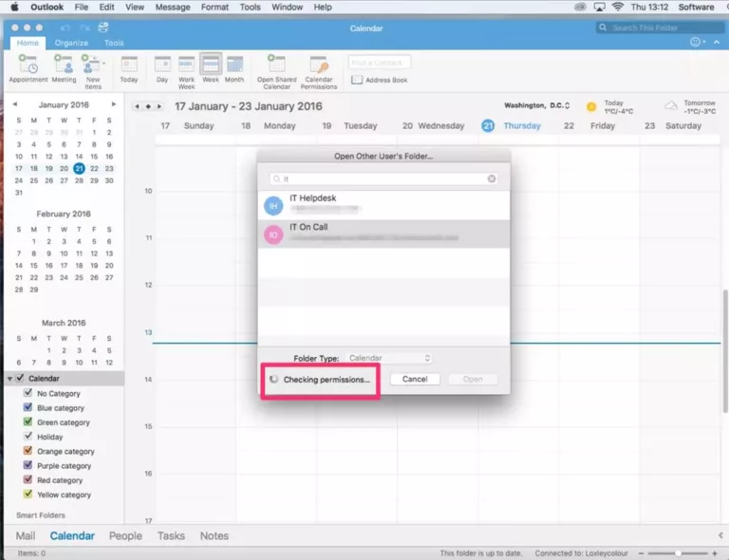This screenshot has width=729, height=560.
Task: Open the Format menu
Action: (215, 7)
